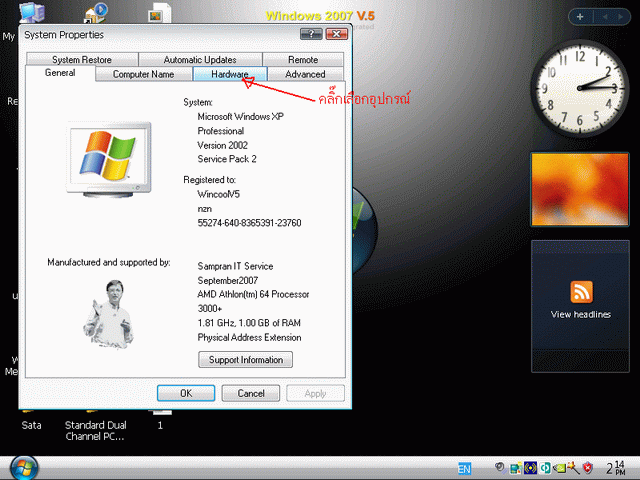Click the analog clock gadget
This screenshot has width=640, height=480.
click(x=580, y=88)
